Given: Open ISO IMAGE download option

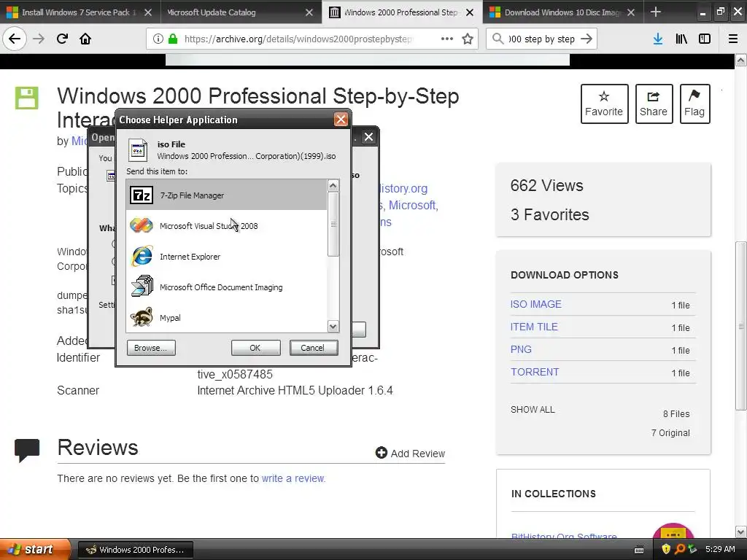Looking at the screenshot, I should (x=536, y=304).
